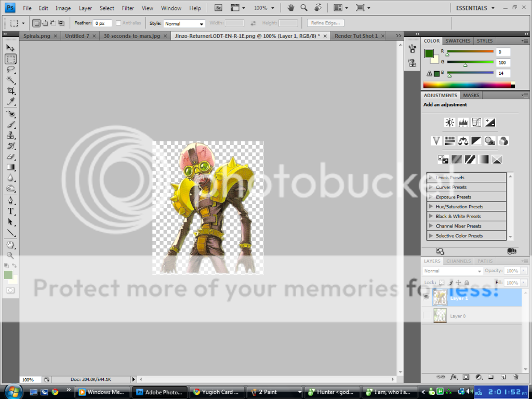The height and width of the screenshot is (399, 532).
Task: Add a layer mask to Layer 1
Action: (465, 378)
